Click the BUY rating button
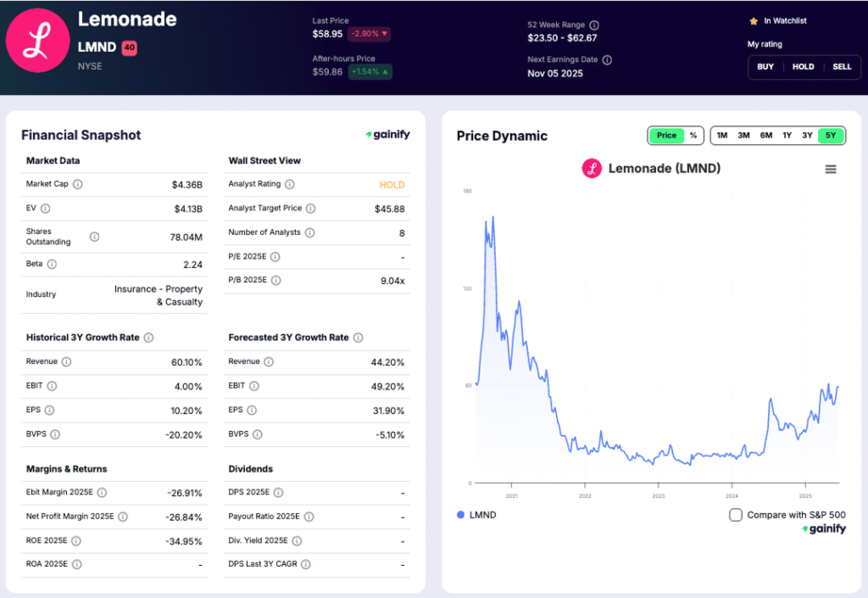Screen dimensions: 868x598 765,66
